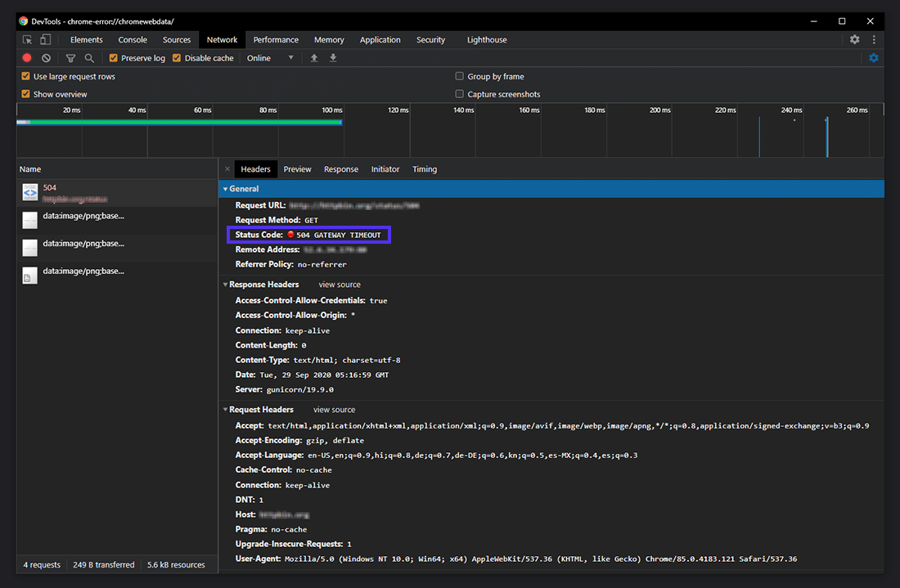Export HAR file using download arrow icon
The width and height of the screenshot is (900, 588).
pos(333,57)
